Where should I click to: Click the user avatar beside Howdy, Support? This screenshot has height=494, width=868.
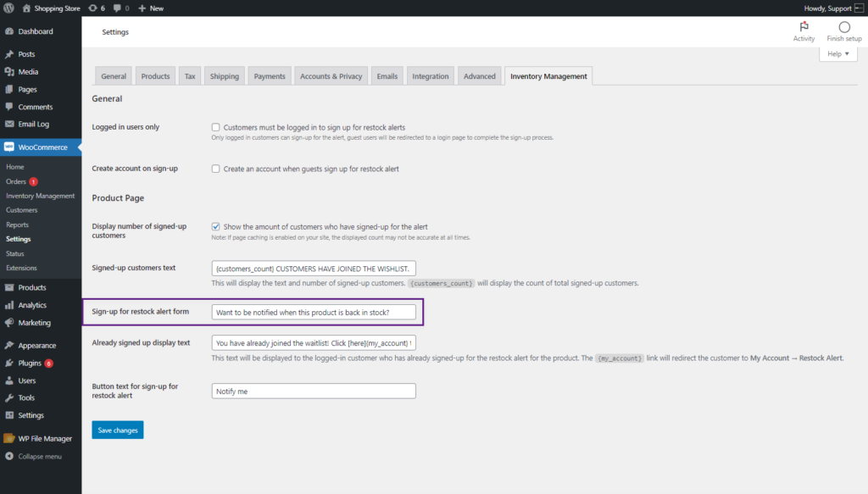coord(860,8)
